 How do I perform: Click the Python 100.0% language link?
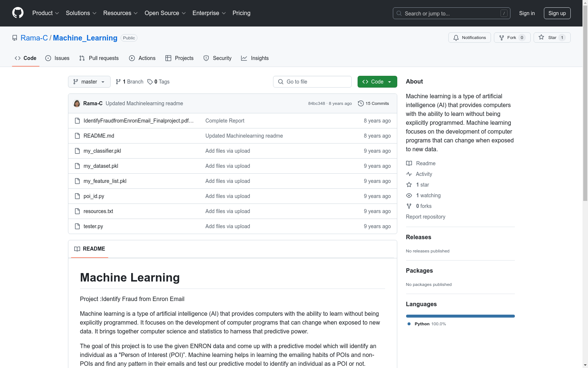tap(427, 324)
